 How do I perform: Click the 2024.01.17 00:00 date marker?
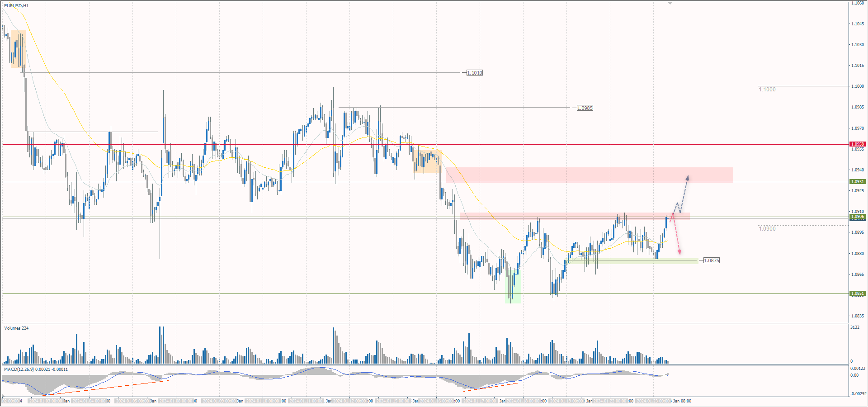tap(480, 401)
